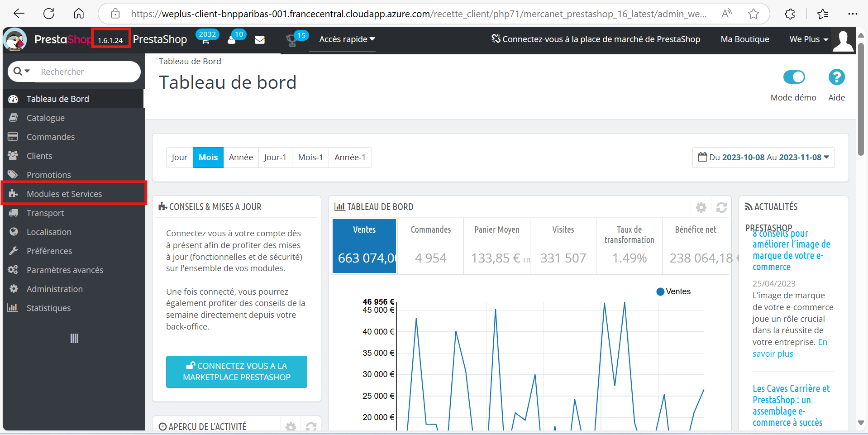The height and width of the screenshot is (435, 868).
Task: Click Connectez vous à la Marketplace PrestaShop button
Action: coord(237,372)
